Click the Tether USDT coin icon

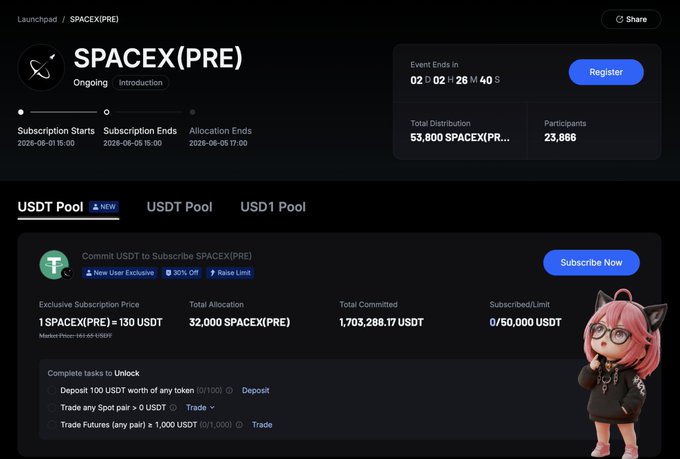point(54,264)
